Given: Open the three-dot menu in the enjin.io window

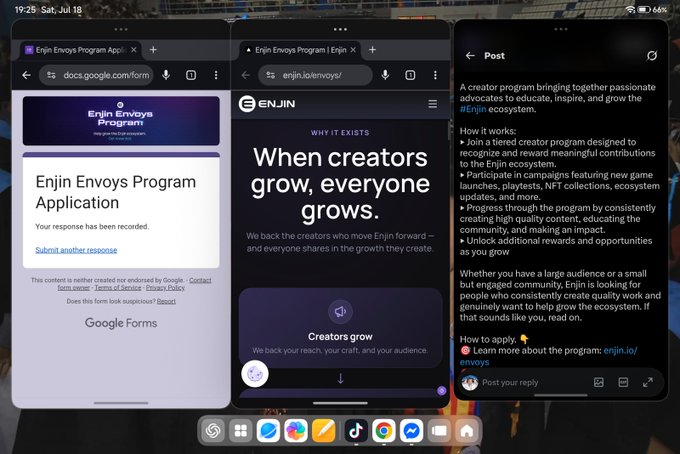Looking at the screenshot, I should coord(435,75).
